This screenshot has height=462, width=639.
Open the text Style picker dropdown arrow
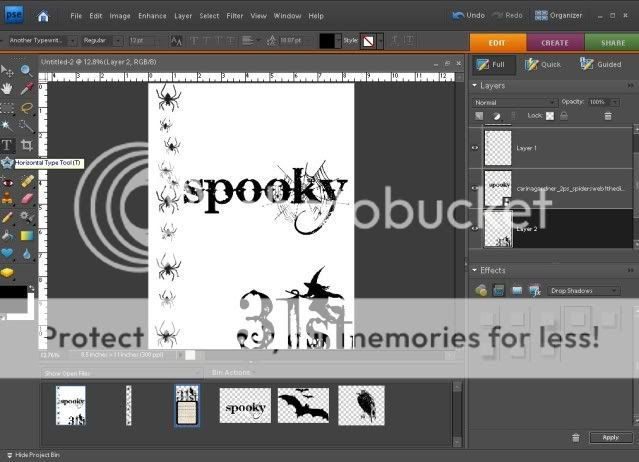(380, 41)
